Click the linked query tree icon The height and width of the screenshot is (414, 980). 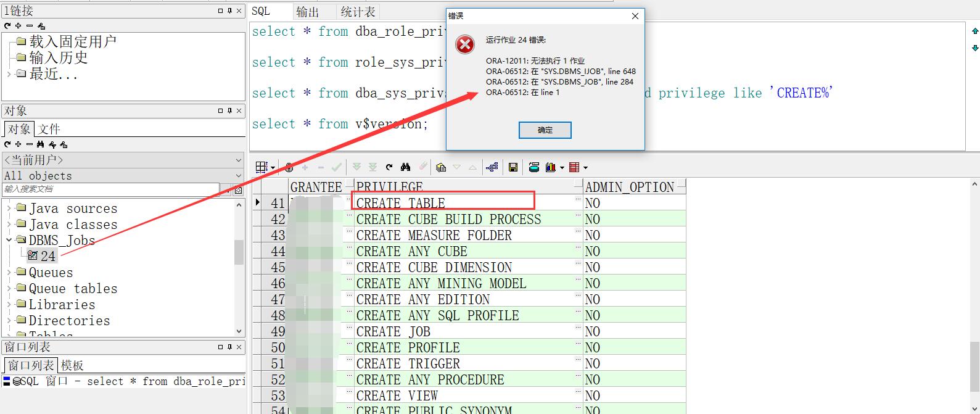tap(492, 167)
